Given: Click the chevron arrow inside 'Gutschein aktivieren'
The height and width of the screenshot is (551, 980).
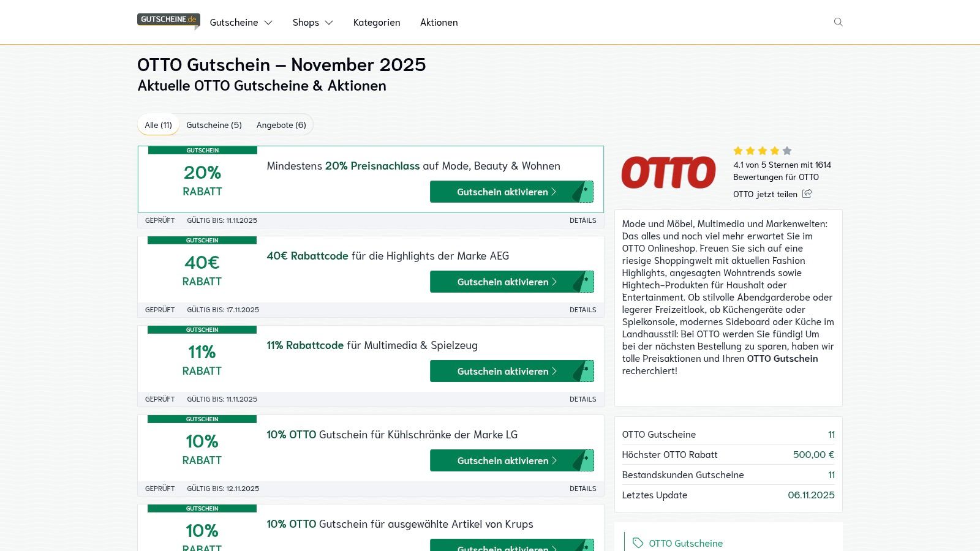Looking at the screenshot, I should [x=555, y=192].
